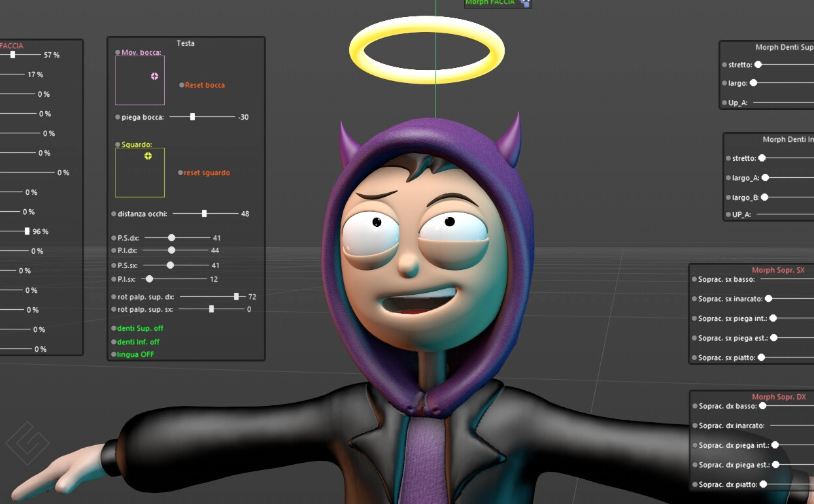This screenshot has height=504, width=814.
Task: Click the Sguardo label
Action: point(137,144)
